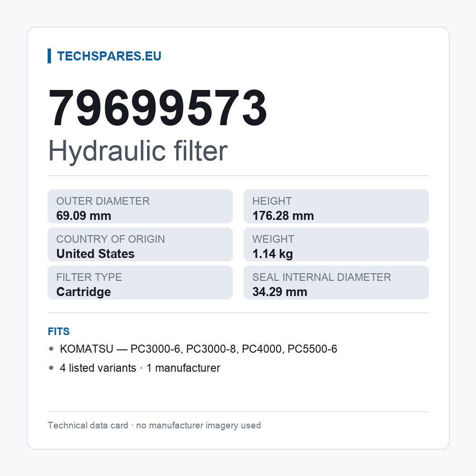Click the FITS section heading
Viewport: 476px width, 476px height.
[59, 331]
